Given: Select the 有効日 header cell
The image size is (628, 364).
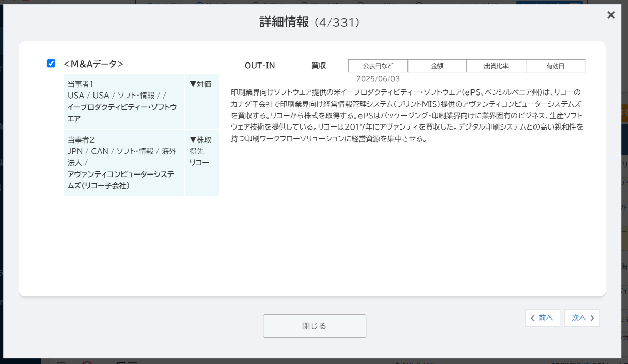Looking at the screenshot, I should (556, 66).
